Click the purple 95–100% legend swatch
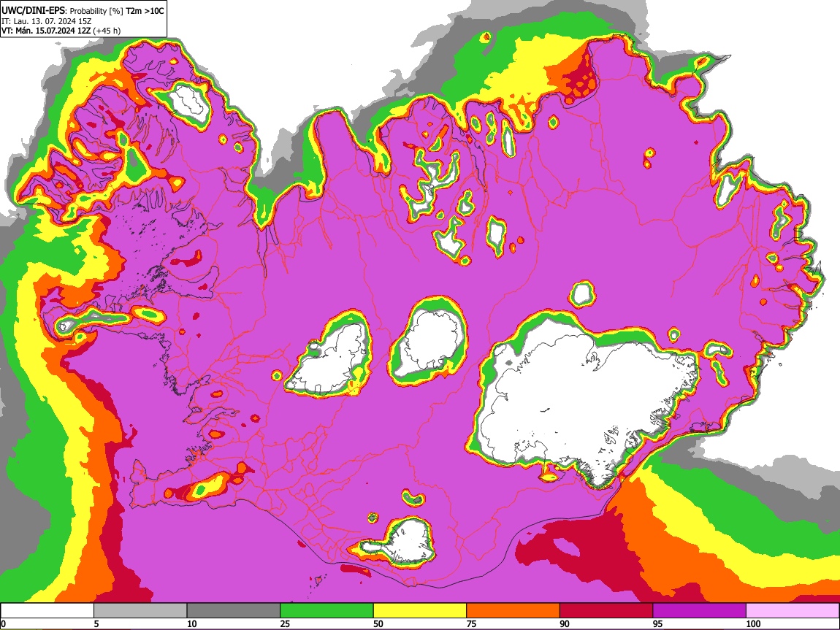 pos(700,611)
